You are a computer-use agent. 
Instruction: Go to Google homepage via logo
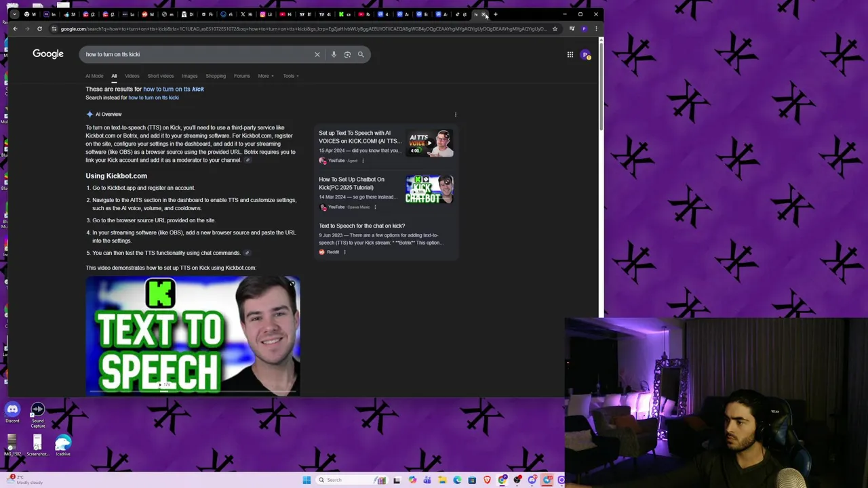click(x=48, y=54)
